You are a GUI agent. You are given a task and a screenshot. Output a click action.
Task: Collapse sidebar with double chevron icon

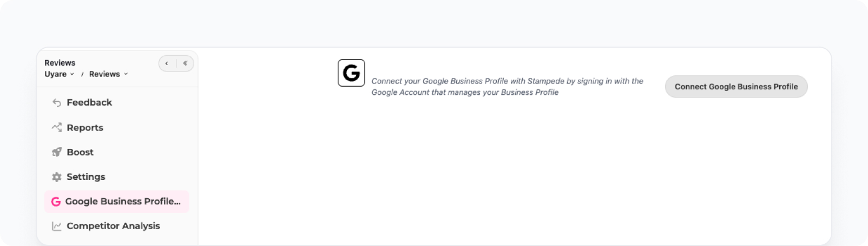[185, 63]
